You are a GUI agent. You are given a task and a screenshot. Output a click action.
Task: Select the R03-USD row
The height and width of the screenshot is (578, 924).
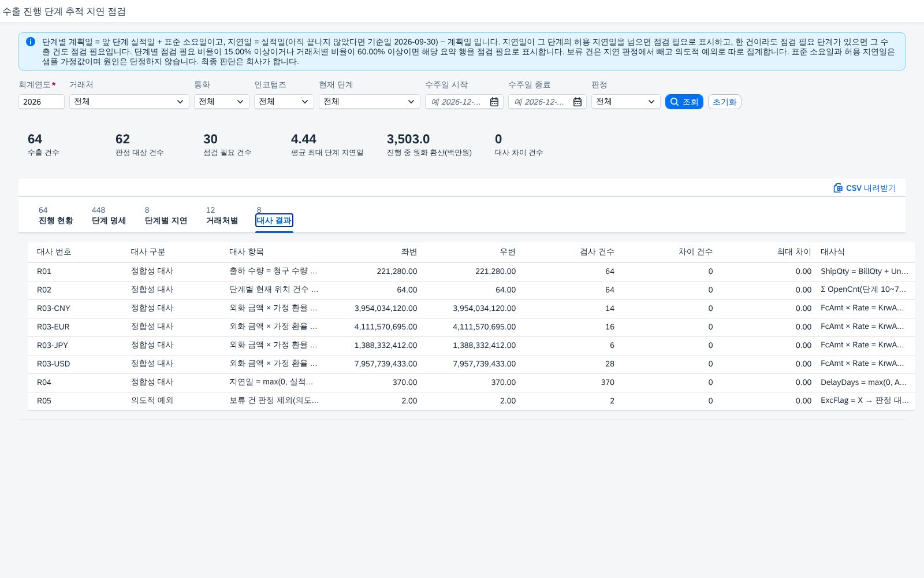pos(471,364)
